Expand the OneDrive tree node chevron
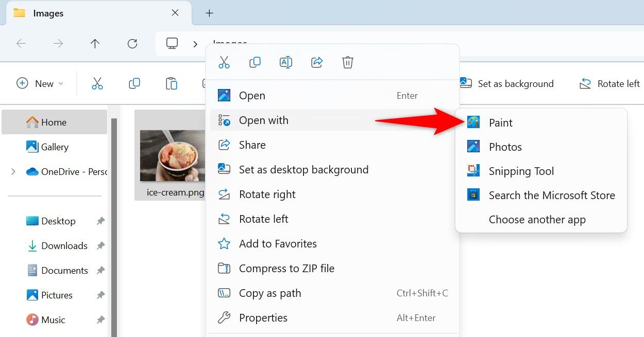This screenshot has height=337, width=644. pyautogui.click(x=13, y=171)
